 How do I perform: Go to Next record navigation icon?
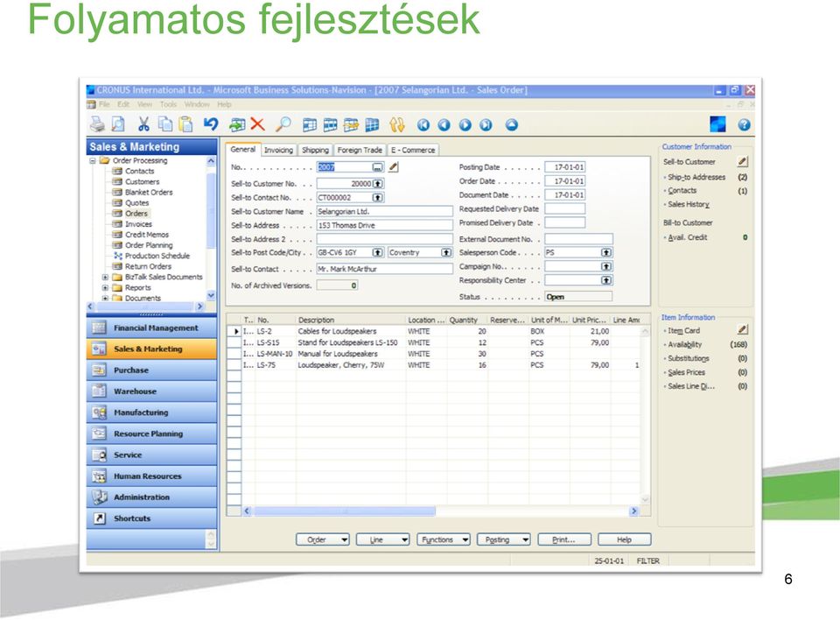[x=465, y=125]
